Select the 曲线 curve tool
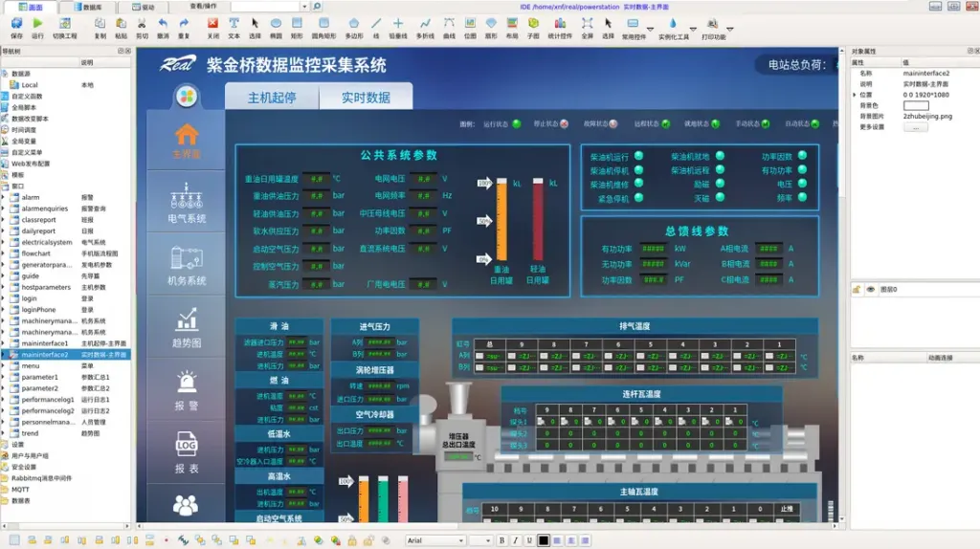 pos(449,23)
